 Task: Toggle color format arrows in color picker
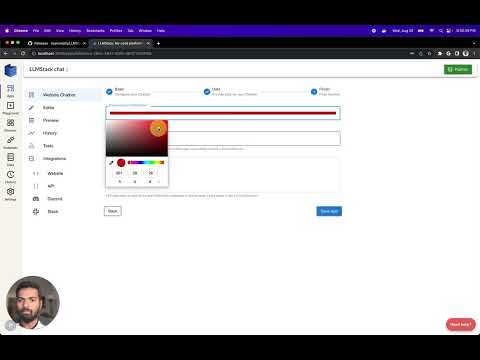tap(159, 182)
